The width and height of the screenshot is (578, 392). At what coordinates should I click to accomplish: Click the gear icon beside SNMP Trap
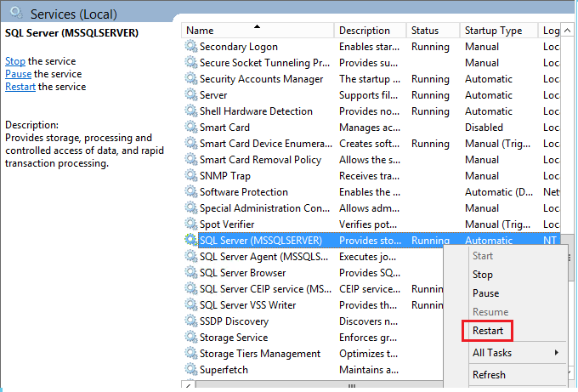tap(191, 176)
